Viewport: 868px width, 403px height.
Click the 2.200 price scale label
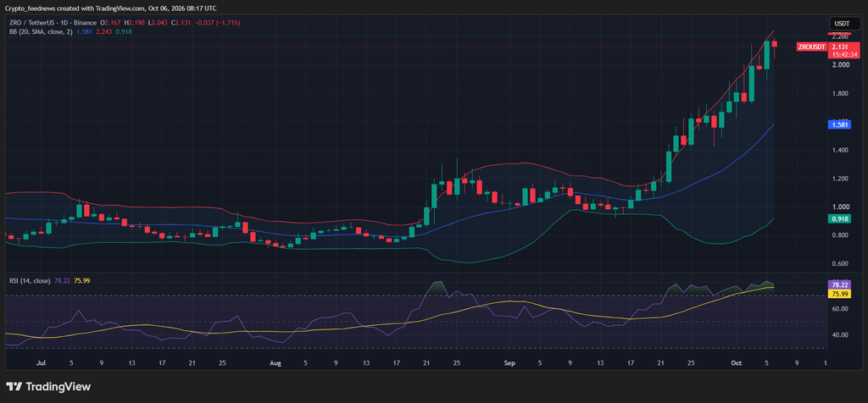tap(840, 36)
